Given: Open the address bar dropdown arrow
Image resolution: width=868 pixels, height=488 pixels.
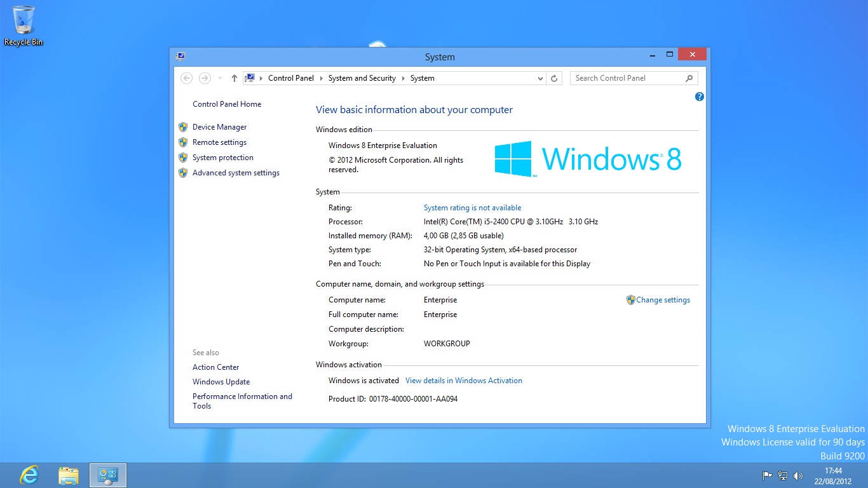Looking at the screenshot, I should [x=539, y=78].
